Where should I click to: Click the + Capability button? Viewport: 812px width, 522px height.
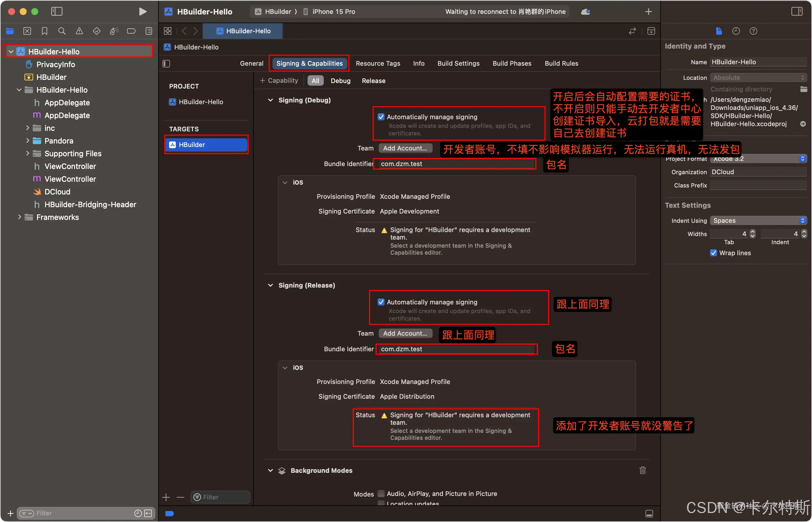(x=279, y=81)
